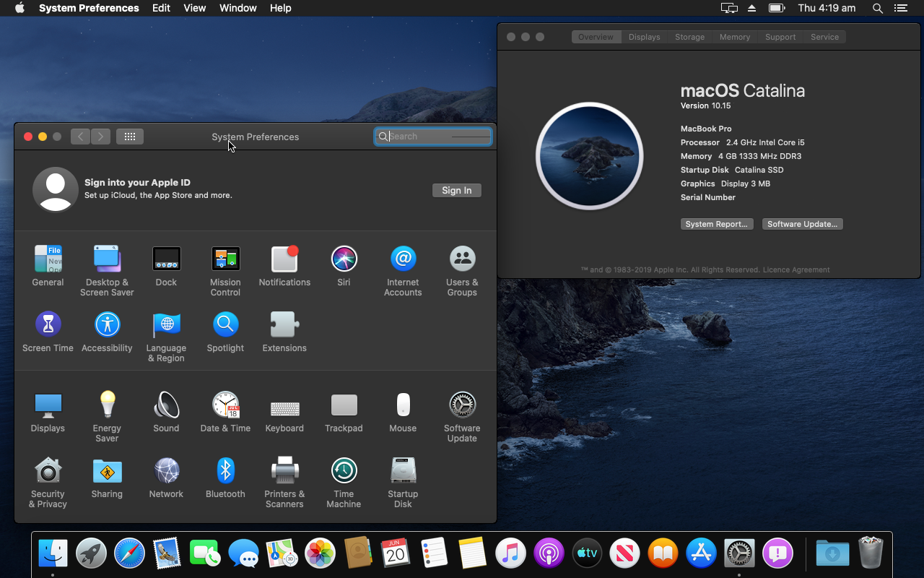
Task: Open the Window menu
Action: pyautogui.click(x=237, y=8)
